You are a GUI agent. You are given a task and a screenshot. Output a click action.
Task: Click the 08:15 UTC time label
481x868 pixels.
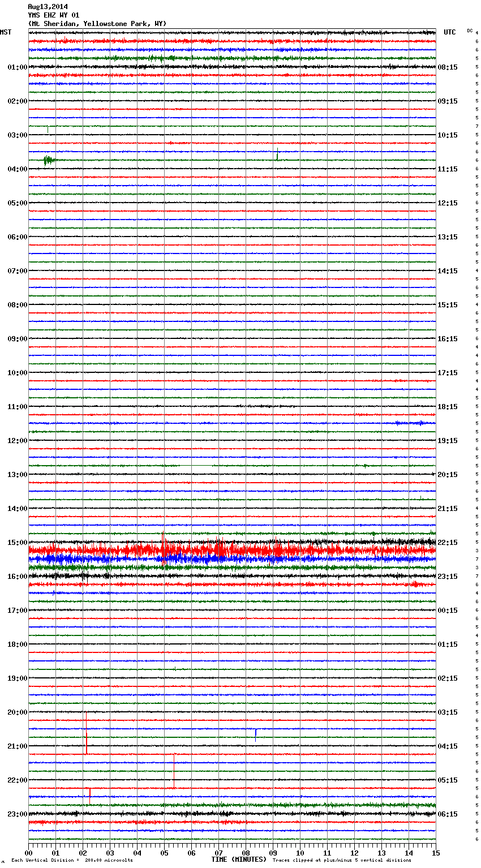click(448, 67)
